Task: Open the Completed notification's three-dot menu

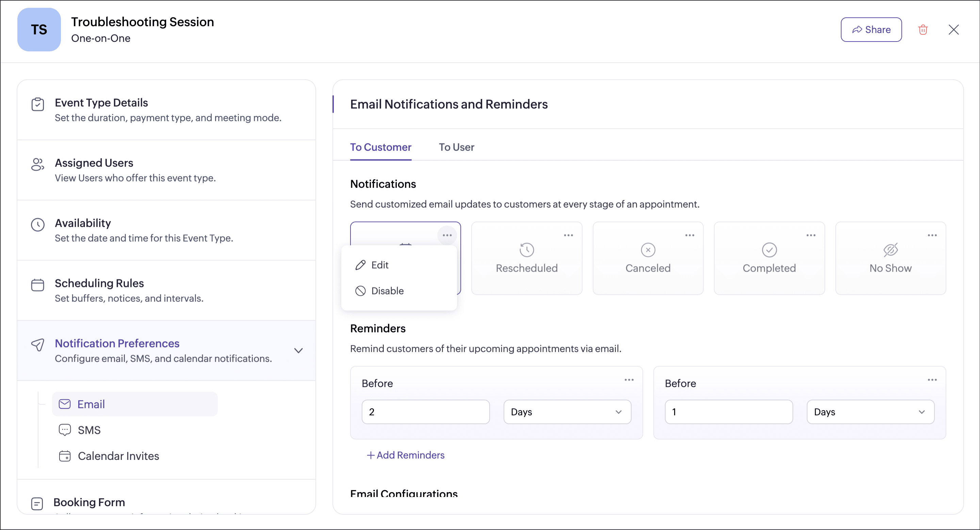Action: [811, 235]
